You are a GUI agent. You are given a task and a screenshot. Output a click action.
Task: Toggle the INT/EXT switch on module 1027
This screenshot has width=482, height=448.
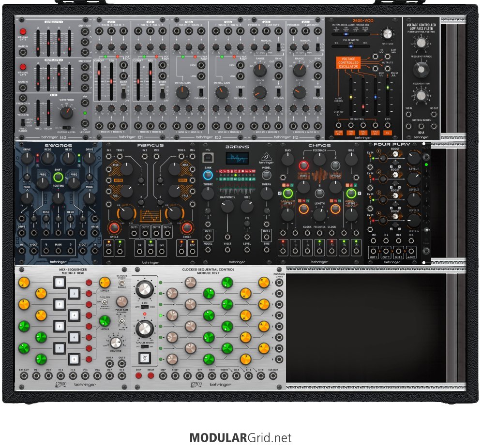point(145,346)
